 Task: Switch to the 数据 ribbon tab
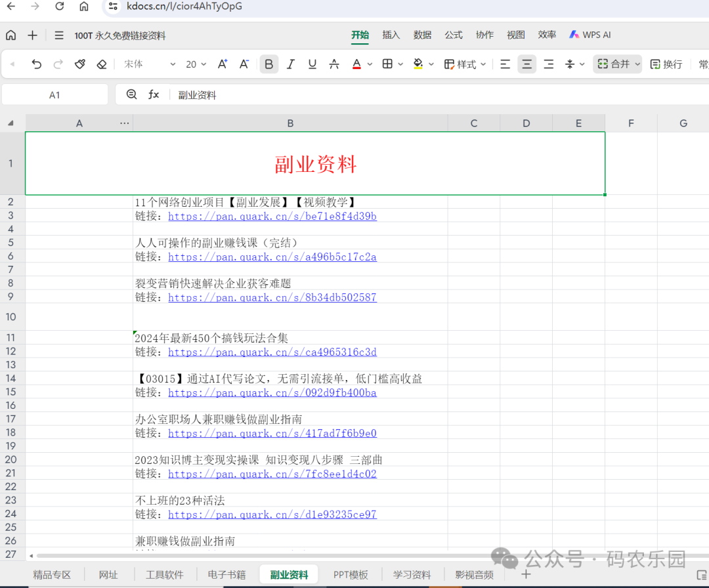point(422,35)
